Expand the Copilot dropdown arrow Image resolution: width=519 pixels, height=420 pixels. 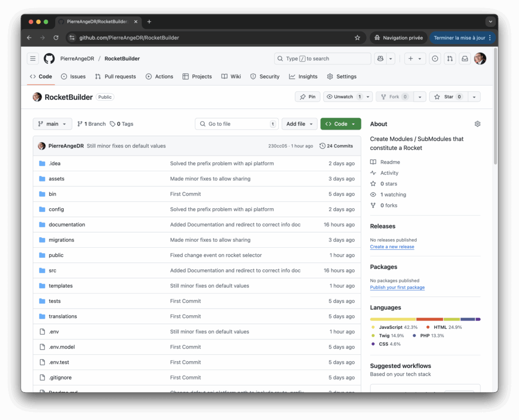[x=391, y=59]
